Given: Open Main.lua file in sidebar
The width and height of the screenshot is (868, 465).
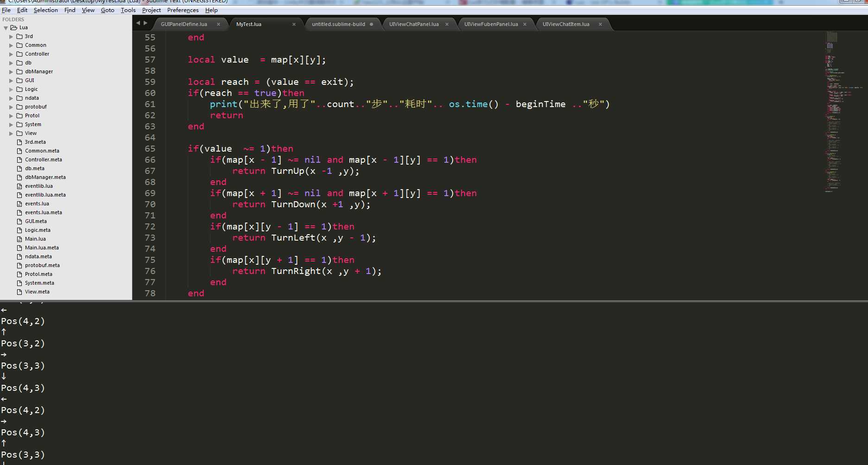Looking at the screenshot, I should pos(35,239).
